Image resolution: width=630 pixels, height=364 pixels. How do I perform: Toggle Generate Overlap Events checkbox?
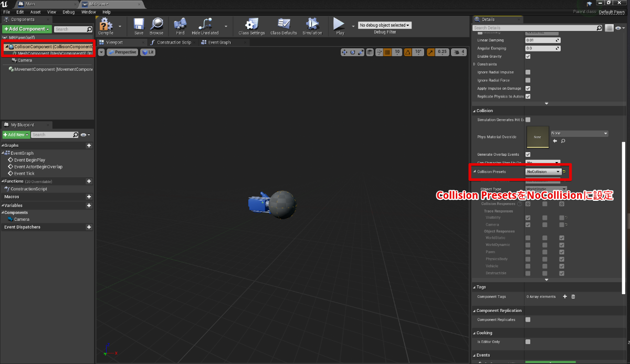(x=528, y=154)
